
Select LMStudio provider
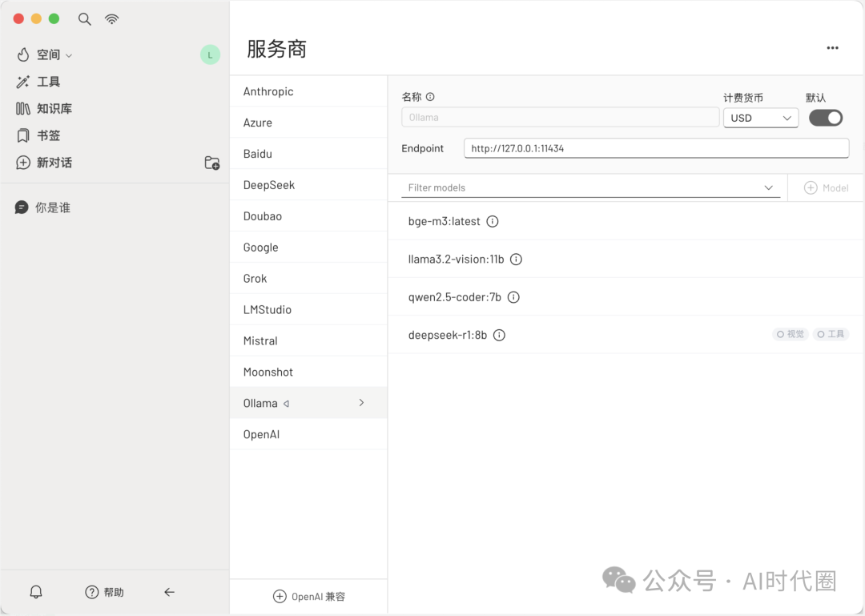pyautogui.click(x=308, y=310)
